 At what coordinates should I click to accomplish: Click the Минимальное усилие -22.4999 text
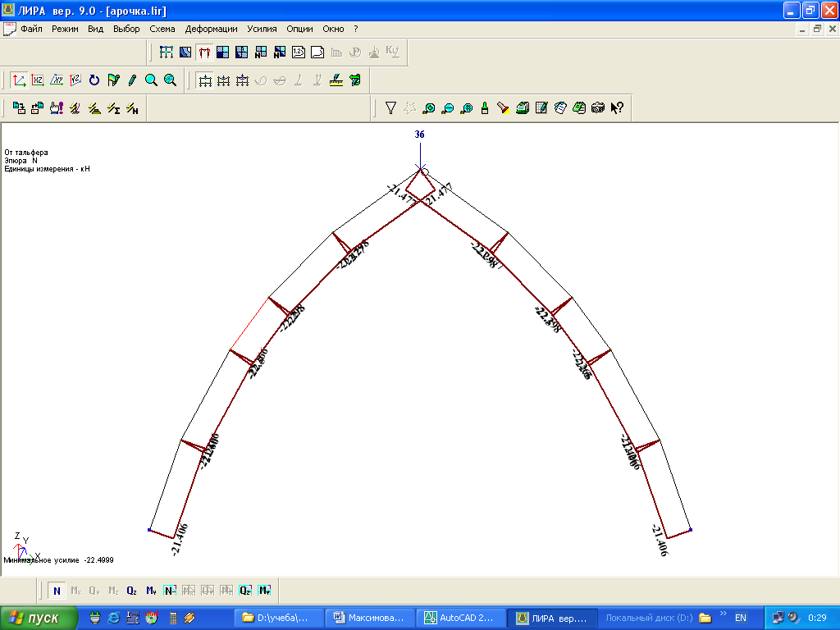tap(59, 560)
